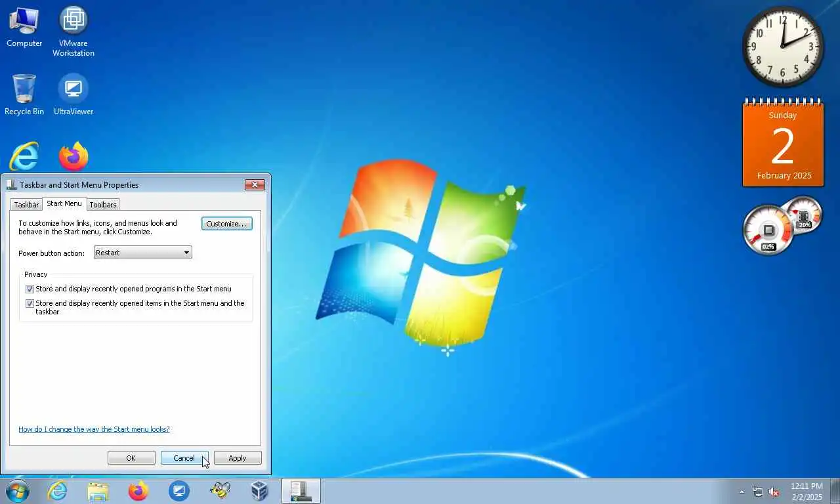Open VirtualBox from the taskbar
The width and height of the screenshot is (840, 504).
tap(260, 491)
